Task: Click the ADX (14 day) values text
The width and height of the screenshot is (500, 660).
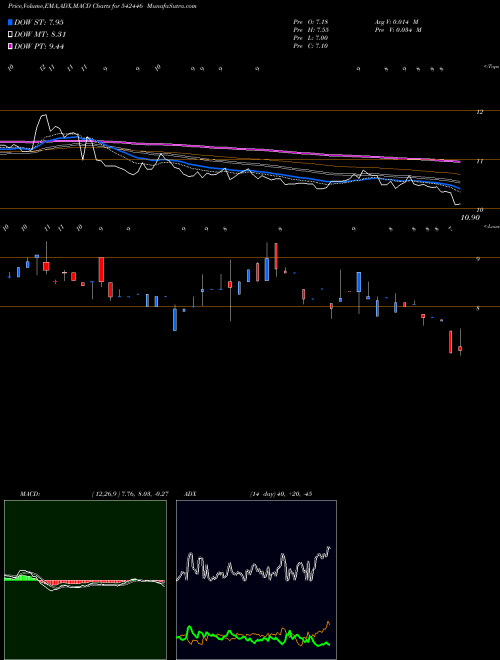Action: [280, 494]
